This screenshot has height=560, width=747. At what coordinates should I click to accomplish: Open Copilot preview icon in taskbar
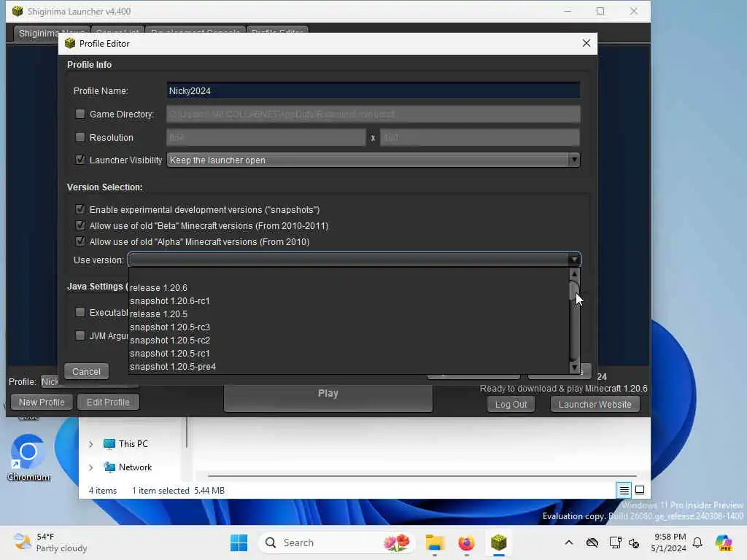coord(724,542)
